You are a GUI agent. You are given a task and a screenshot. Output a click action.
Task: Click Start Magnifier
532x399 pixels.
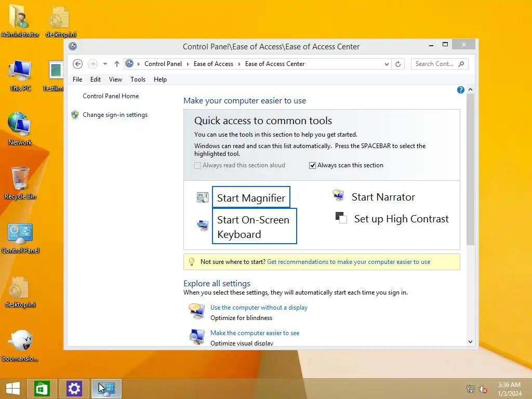point(251,197)
